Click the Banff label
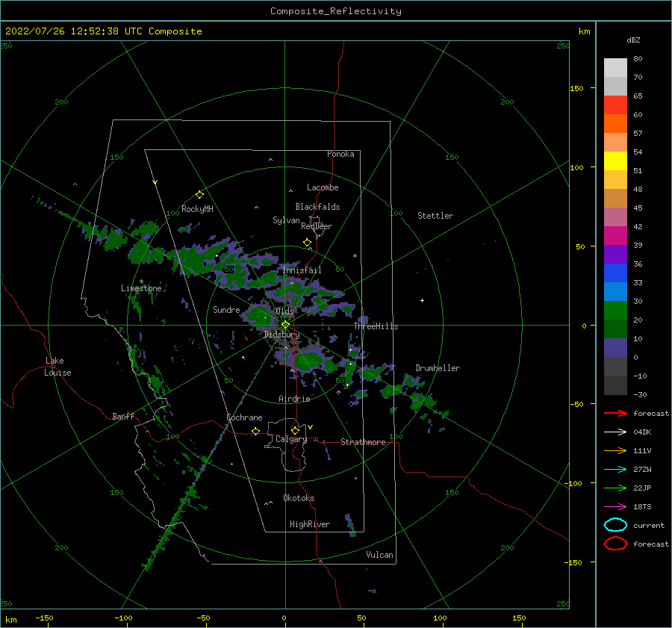Screen dimensions: 672x628 123,416
